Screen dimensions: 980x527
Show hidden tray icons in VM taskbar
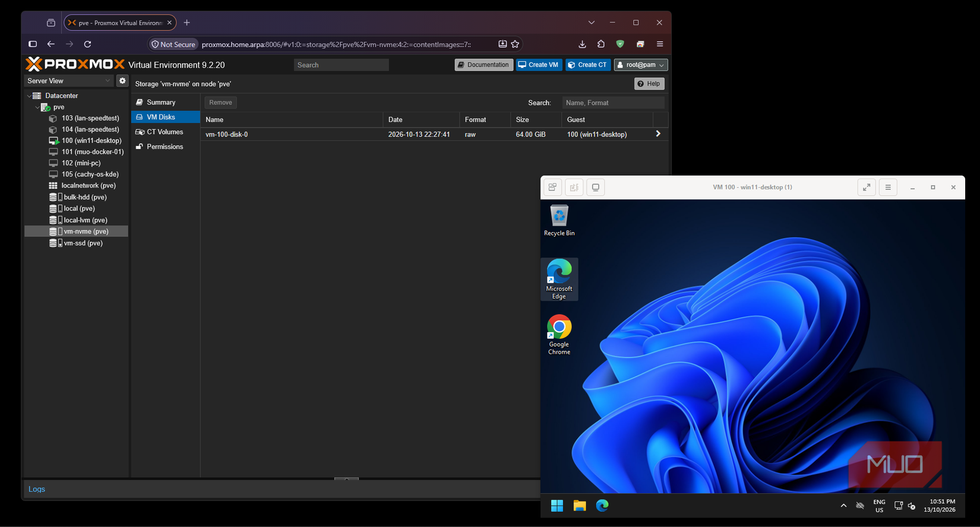pyautogui.click(x=843, y=506)
